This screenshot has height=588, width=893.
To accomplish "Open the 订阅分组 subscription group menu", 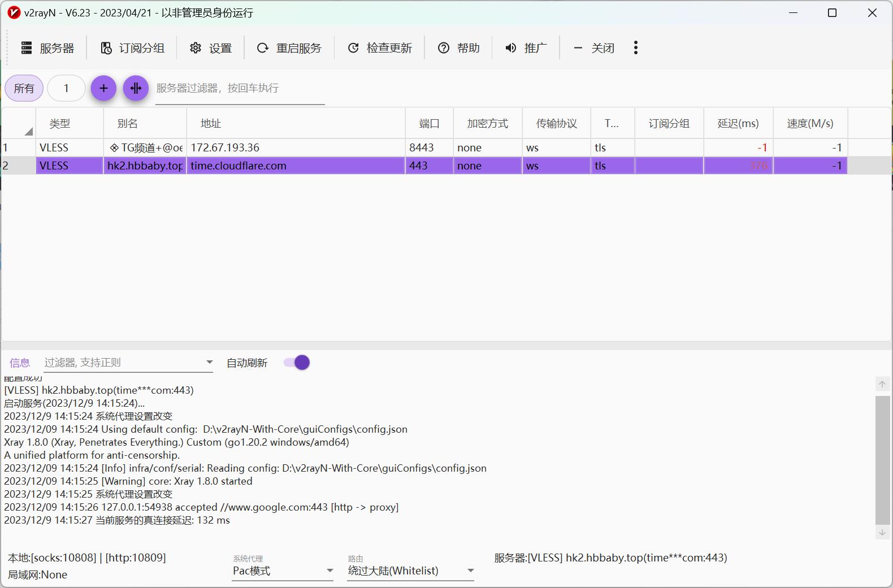I will [x=132, y=48].
